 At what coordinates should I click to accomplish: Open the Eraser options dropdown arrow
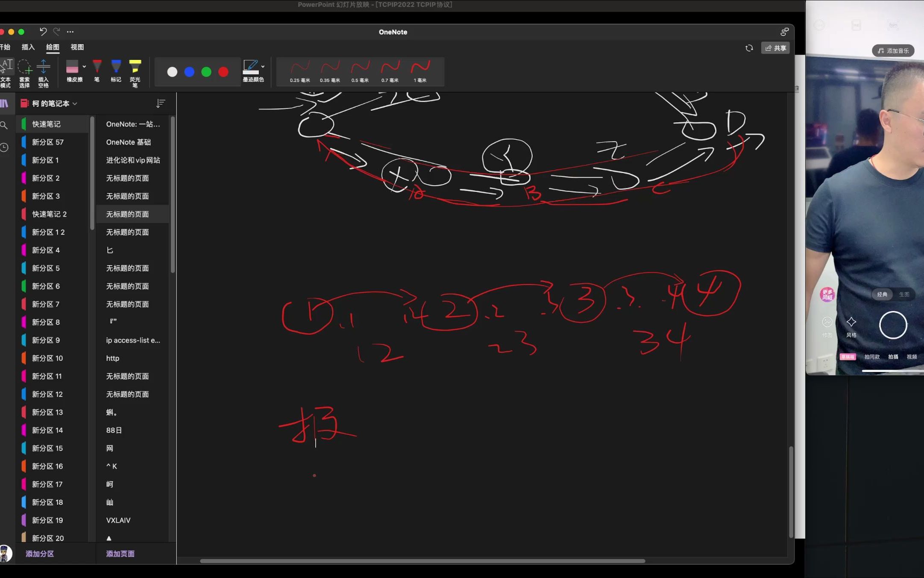(x=84, y=67)
